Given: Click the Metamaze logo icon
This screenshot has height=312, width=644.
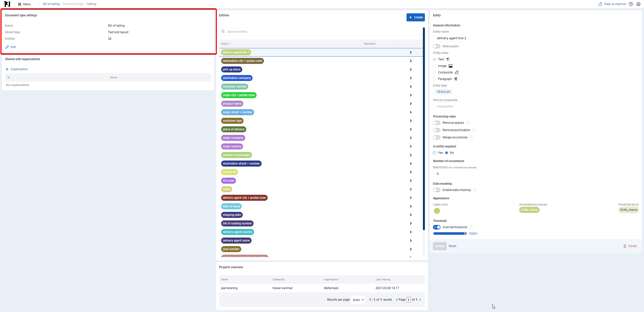Looking at the screenshot, I should pos(7,4).
